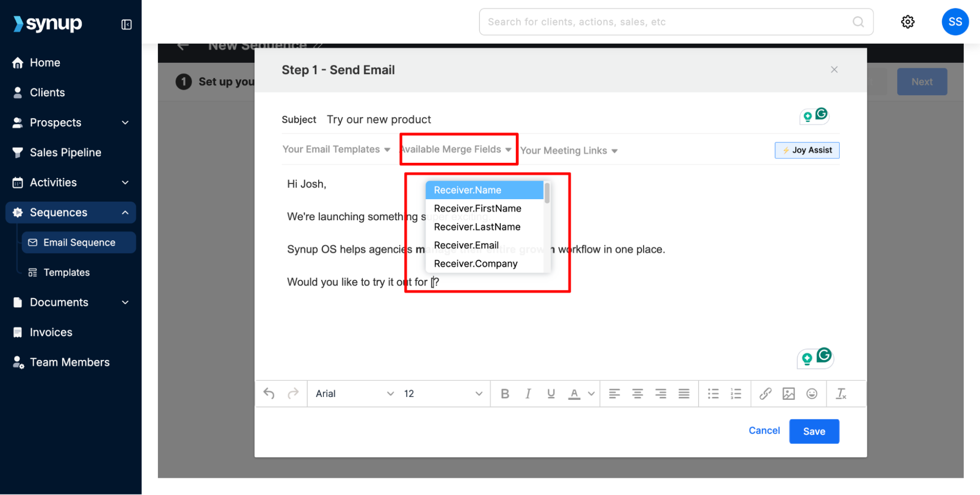
Task: Click the merge fields list scrollbar
Action: 547,193
